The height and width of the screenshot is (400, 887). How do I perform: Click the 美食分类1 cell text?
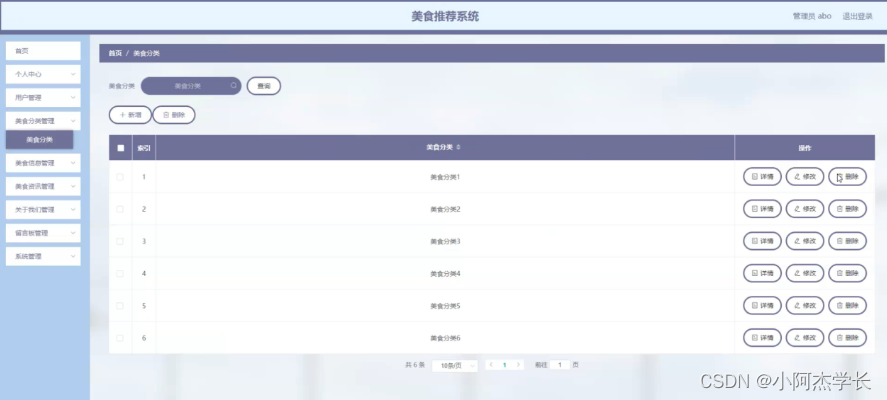pos(445,177)
